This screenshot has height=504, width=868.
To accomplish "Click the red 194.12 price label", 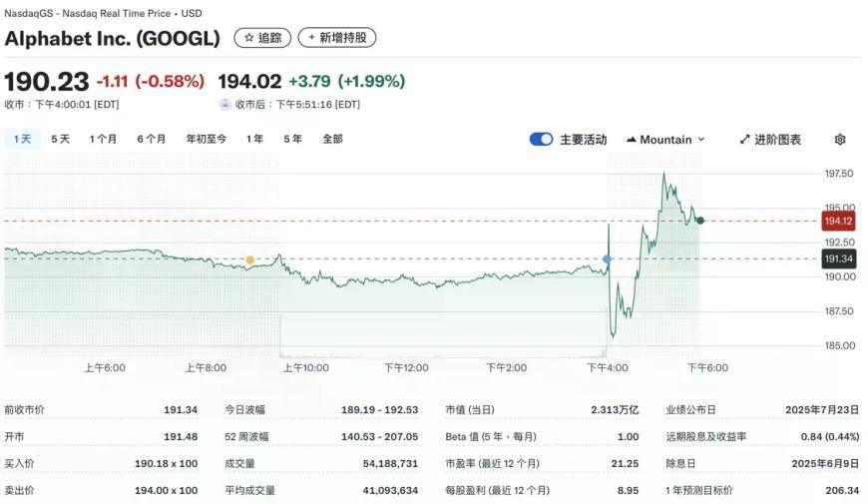I will pos(838,221).
